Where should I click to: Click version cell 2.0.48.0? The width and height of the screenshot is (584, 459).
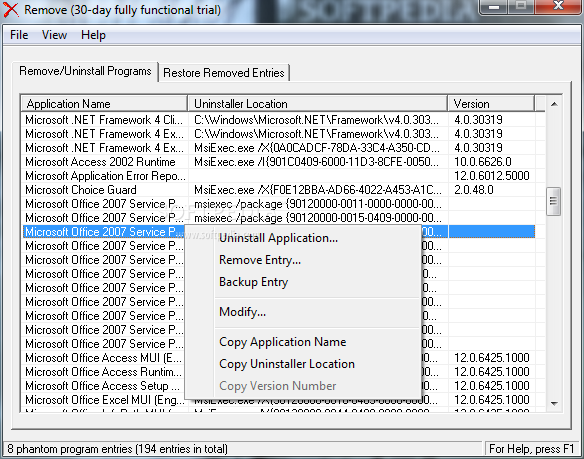coord(474,190)
